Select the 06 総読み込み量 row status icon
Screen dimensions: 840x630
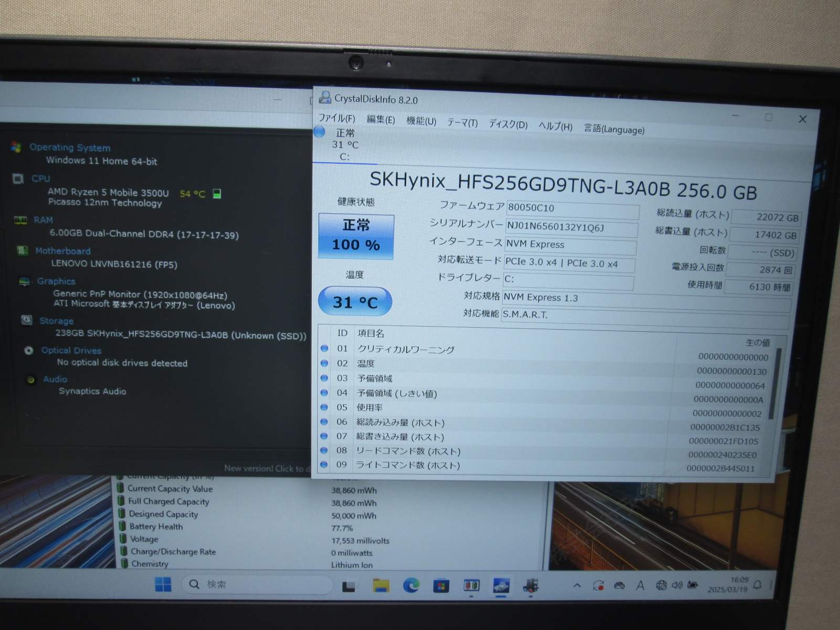click(324, 422)
